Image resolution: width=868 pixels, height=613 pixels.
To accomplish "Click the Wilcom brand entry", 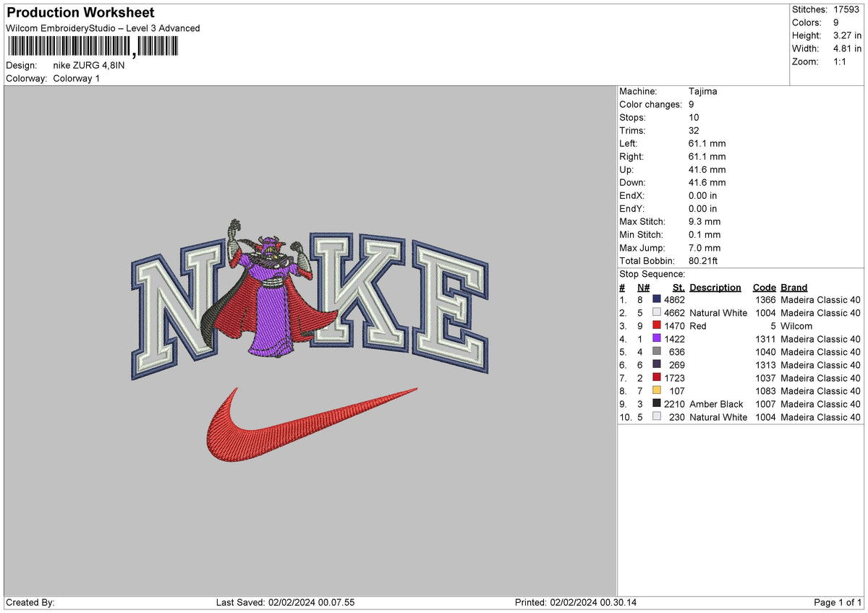I will [x=796, y=326].
